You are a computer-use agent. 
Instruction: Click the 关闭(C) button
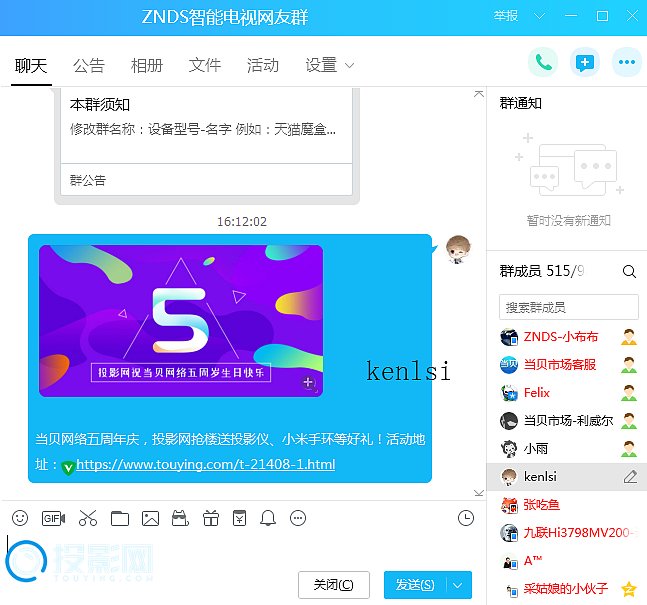pyautogui.click(x=333, y=585)
